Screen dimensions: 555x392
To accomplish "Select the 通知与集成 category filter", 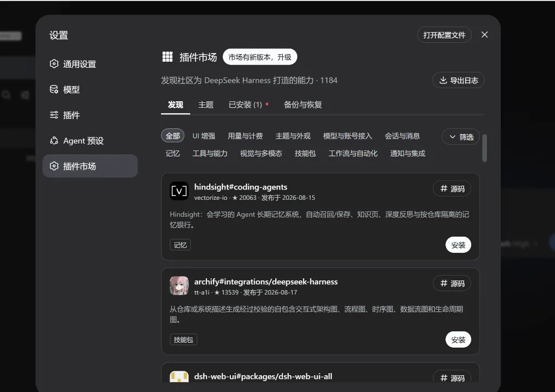I will [408, 153].
